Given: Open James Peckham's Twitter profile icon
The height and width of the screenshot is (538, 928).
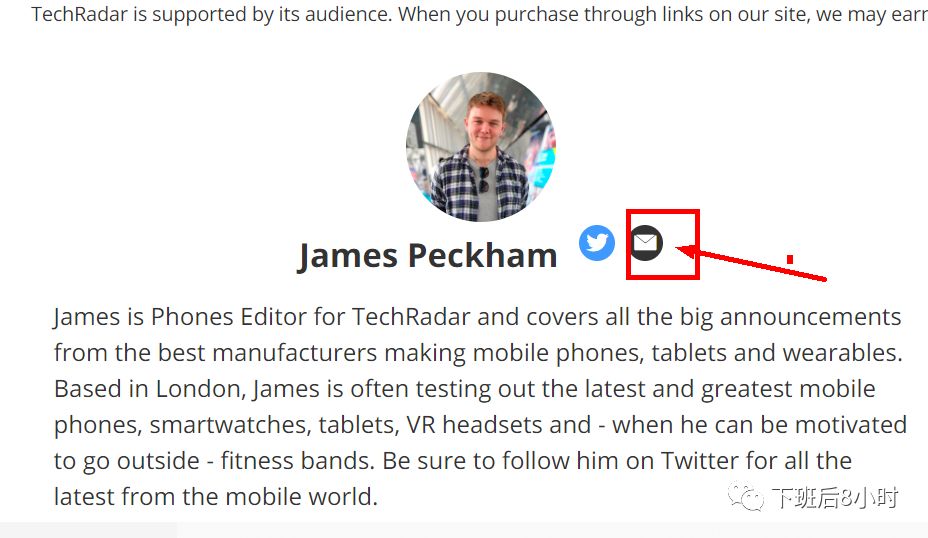Looking at the screenshot, I should coord(597,242).
